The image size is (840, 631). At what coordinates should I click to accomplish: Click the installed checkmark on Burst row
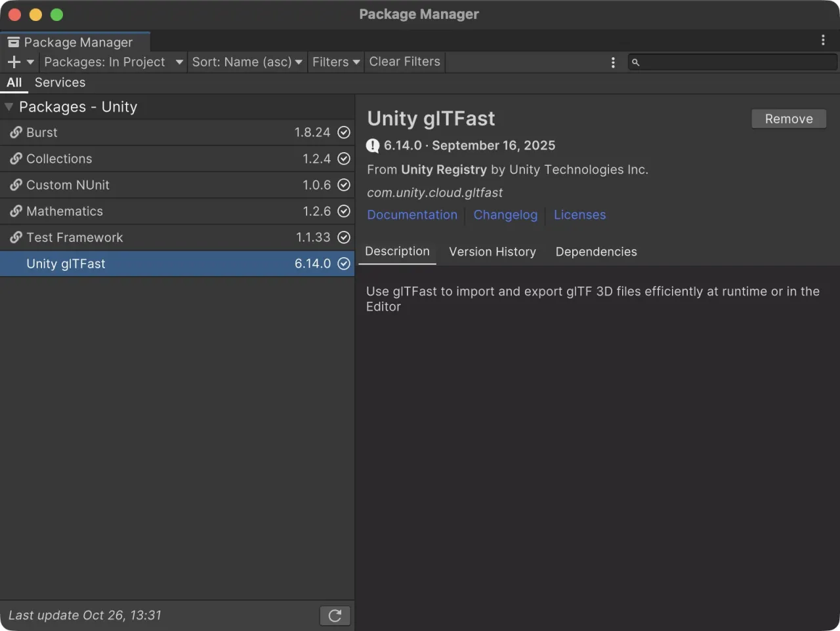click(344, 132)
